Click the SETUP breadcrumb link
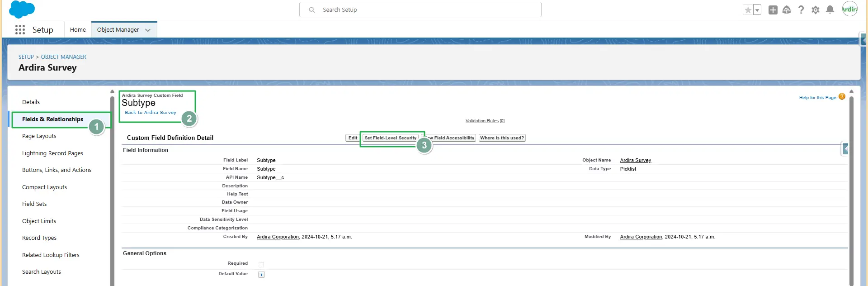868x286 pixels. pyautogui.click(x=26, y=57)
